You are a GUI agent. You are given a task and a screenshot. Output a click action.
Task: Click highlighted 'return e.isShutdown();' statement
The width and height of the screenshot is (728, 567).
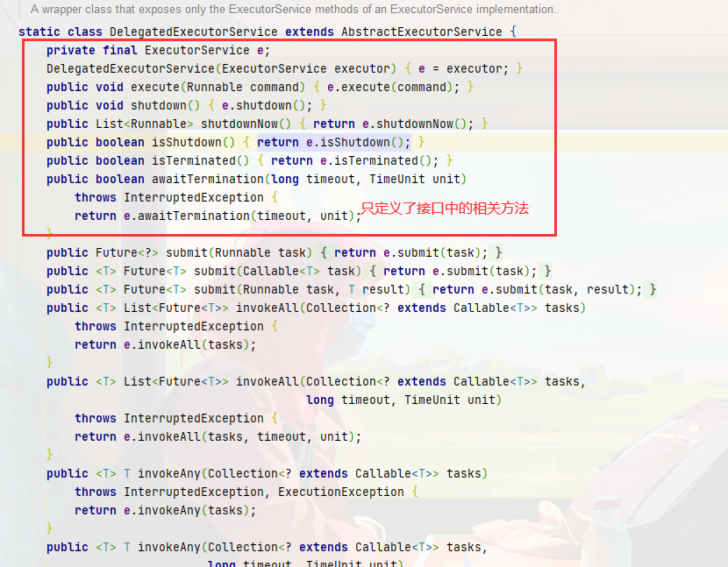coord(334,142)
